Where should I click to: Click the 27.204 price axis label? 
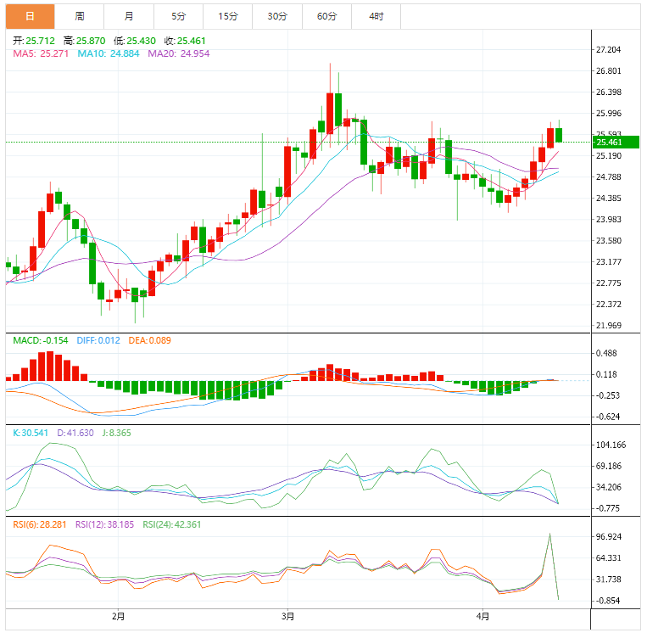[x=609, y=49]
